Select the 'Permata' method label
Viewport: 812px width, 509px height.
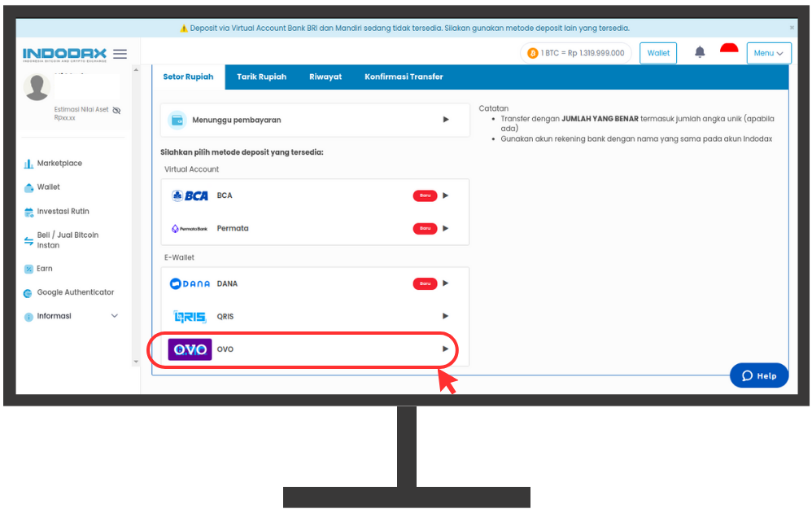(233, 229)
